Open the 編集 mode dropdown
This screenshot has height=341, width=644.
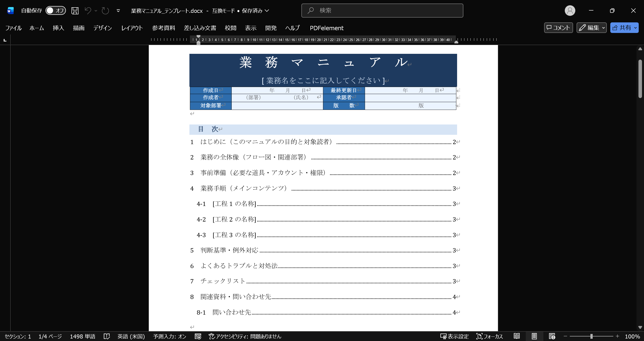pos(591,28)
